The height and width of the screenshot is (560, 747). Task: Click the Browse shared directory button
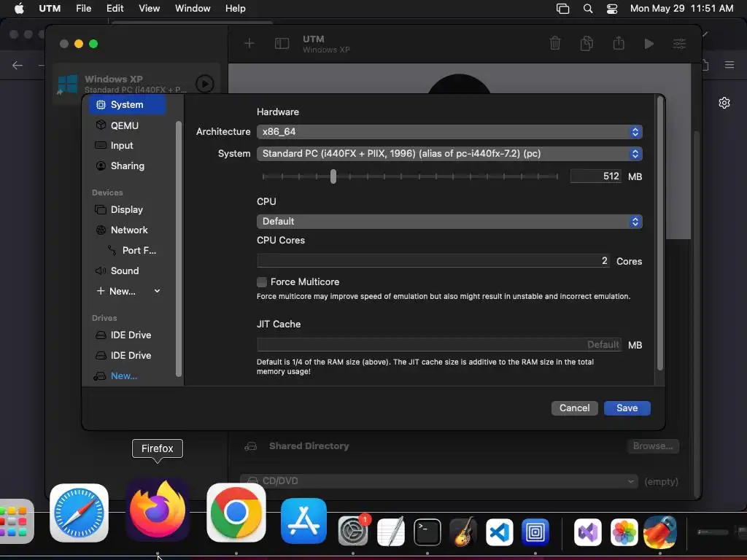[x=653, y=446]
